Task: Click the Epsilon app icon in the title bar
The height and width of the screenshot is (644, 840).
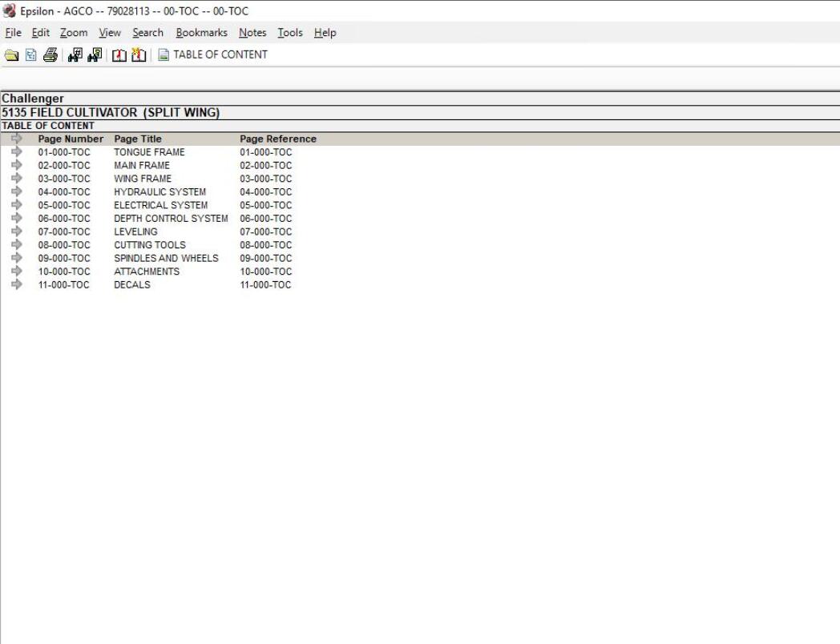Action: pyautogui.click(x=9, y=10)
